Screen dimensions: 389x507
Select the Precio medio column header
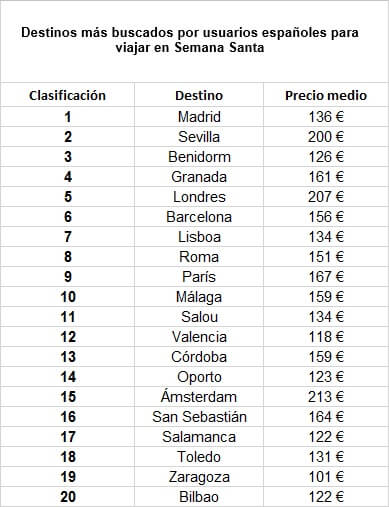point(326,95)
